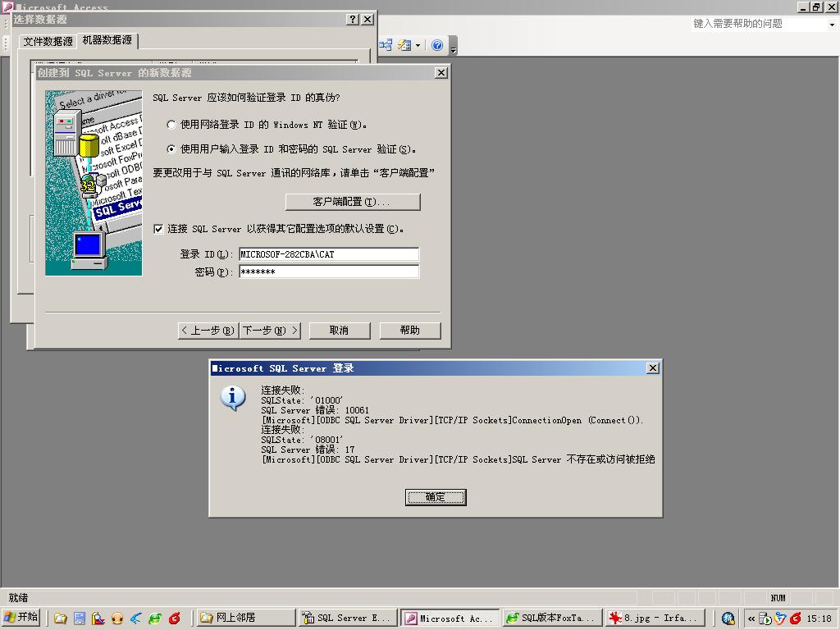Click the folder quick launch icon
The width and height of the screenshot is (840, 630).
pos(61,619)
